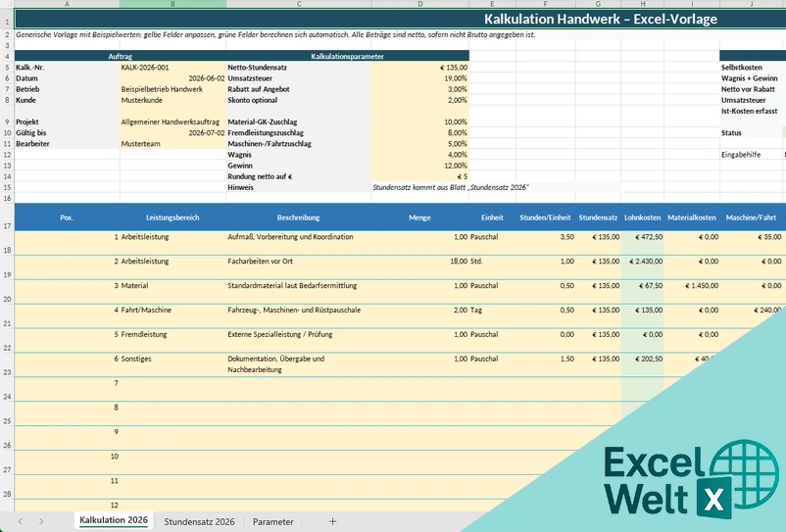Select the KALK-2026-001 cell
This screenshot has width=786, height=532.
(172, 68)
